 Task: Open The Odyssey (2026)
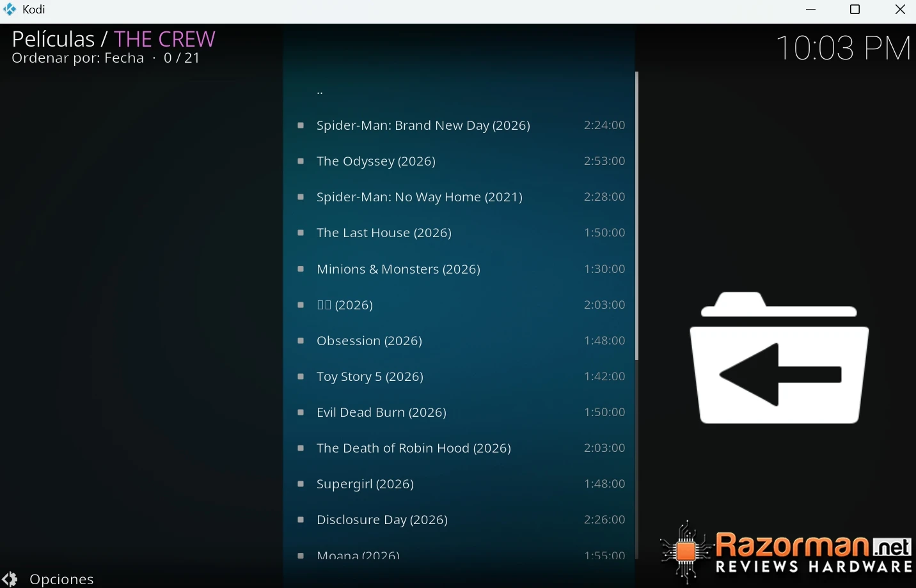459,161
